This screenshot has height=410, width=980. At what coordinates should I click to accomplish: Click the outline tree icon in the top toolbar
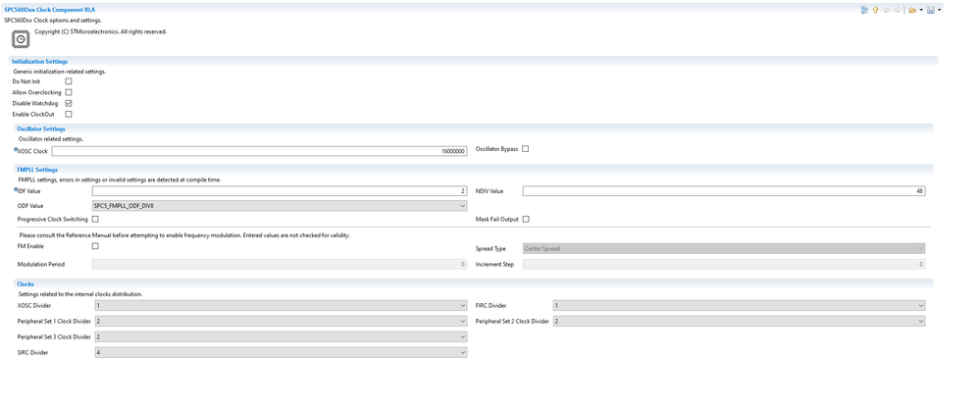pos(864,10)
